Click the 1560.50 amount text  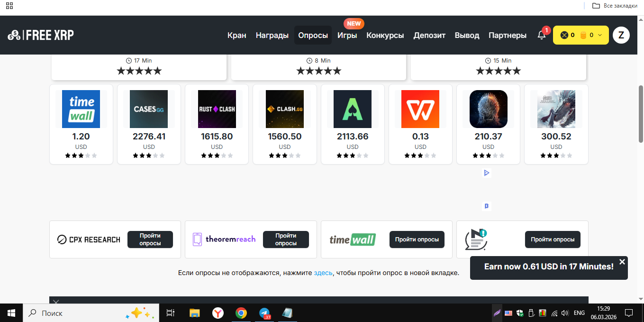coord(284,137)
